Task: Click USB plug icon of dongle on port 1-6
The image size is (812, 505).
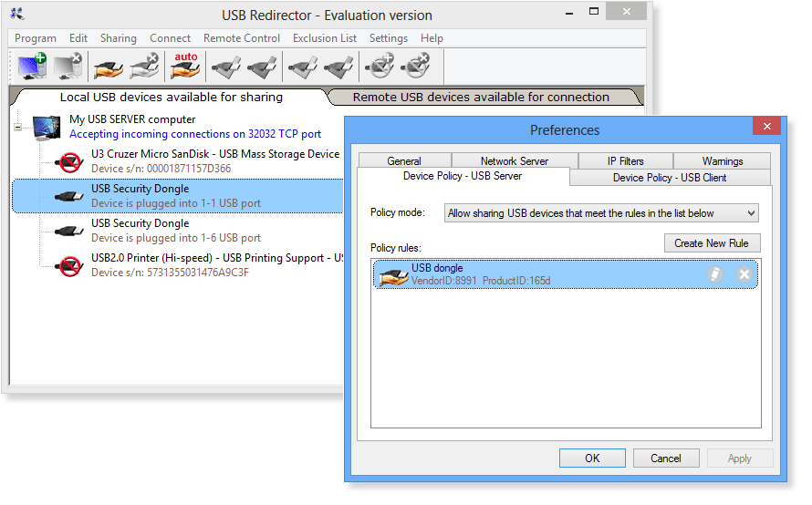Action: [68, 232]
